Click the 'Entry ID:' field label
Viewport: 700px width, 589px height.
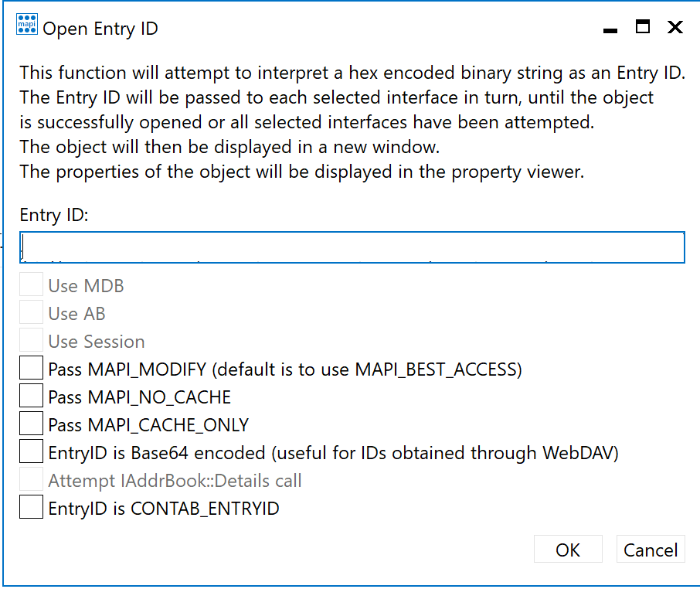54,215
